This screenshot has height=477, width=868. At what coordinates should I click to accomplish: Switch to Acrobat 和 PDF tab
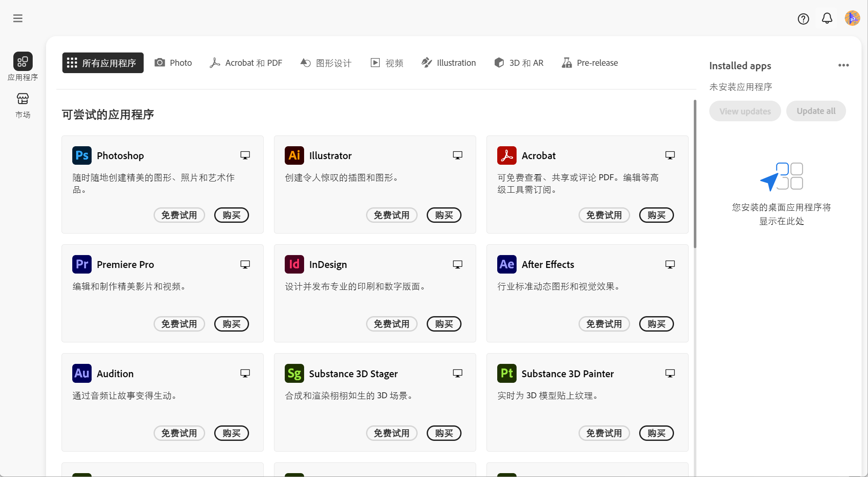[246, 63]
